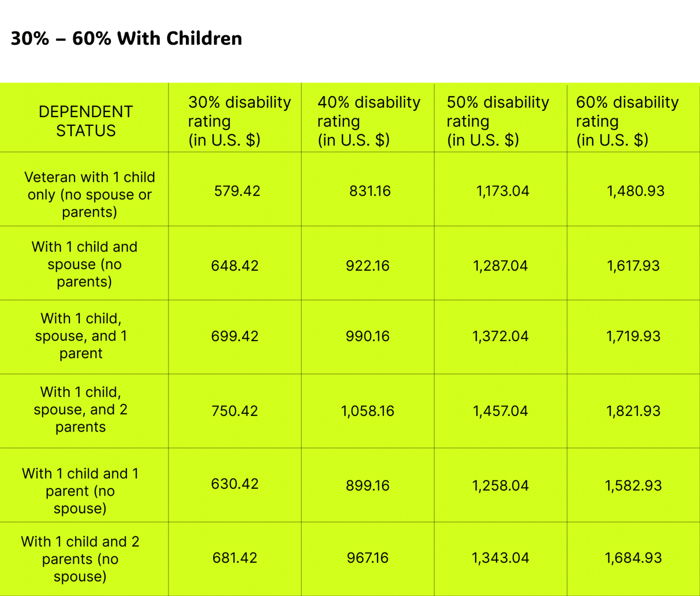The width and height of the screenshot is (700, 596).
Task: Click the 50% disability rating header
Action: (498, 121)
